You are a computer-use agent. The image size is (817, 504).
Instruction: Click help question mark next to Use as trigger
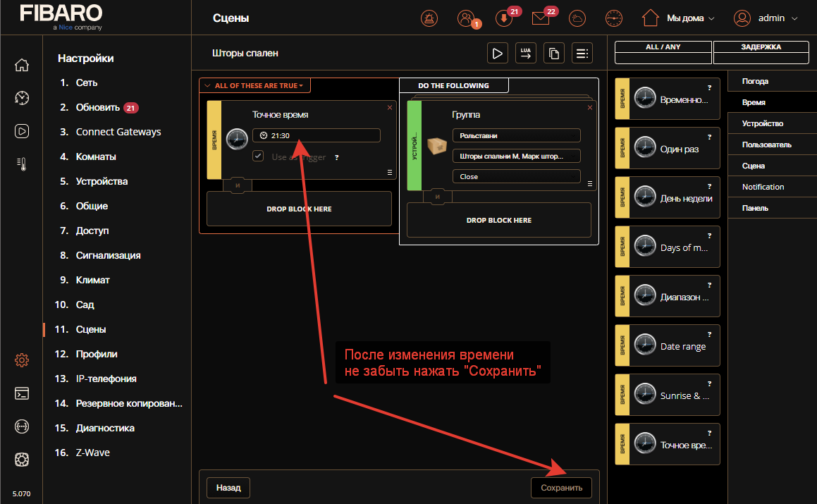(x=336, y=157)
